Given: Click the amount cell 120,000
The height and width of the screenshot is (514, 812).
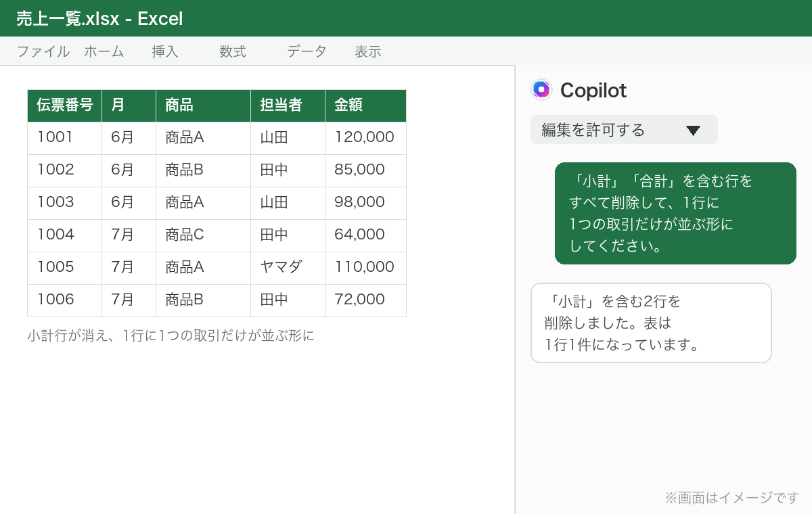Looking at the screenshot, I should pyautogui.click(x=366, y=138).
